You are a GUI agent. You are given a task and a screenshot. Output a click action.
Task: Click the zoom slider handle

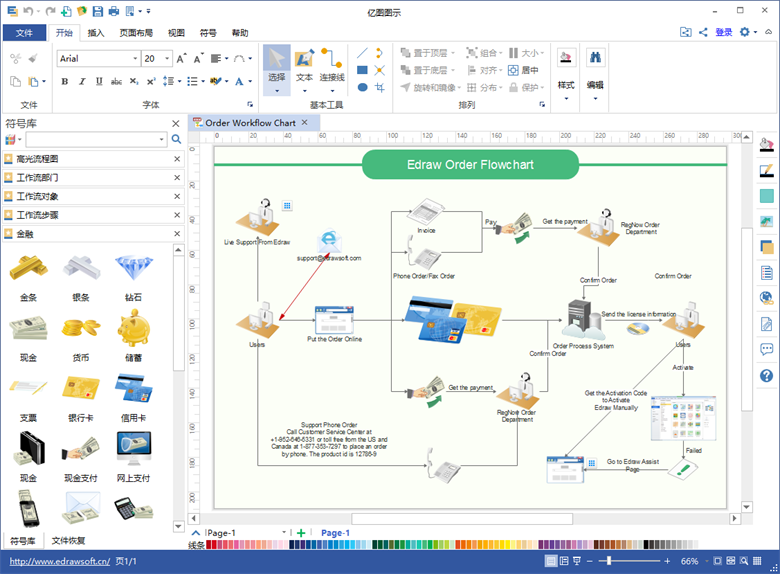tap(608, 561)
